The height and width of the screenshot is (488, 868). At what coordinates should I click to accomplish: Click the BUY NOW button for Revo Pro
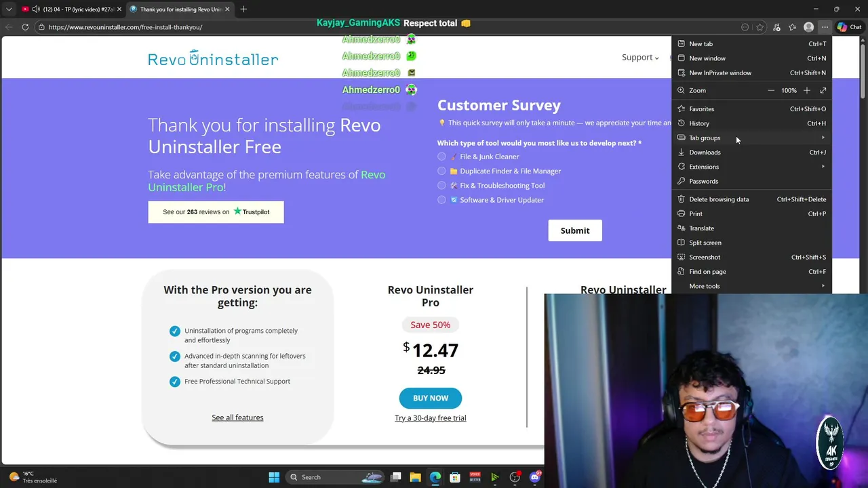coord(431,398)
